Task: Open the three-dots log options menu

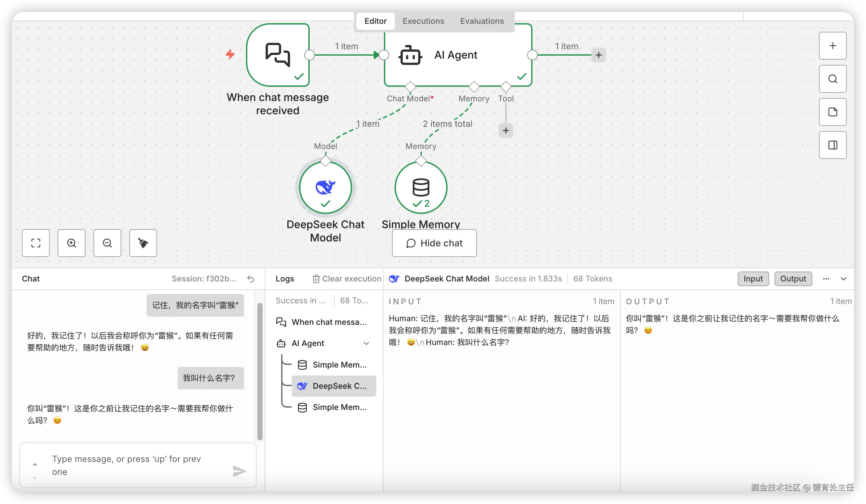Action: click(x=826, y=279)
